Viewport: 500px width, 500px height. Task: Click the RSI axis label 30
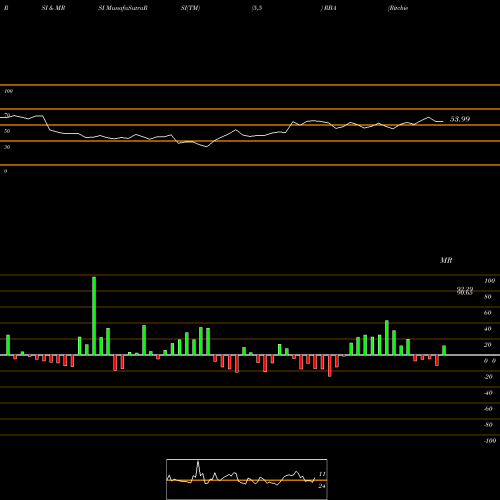point(7,147)
